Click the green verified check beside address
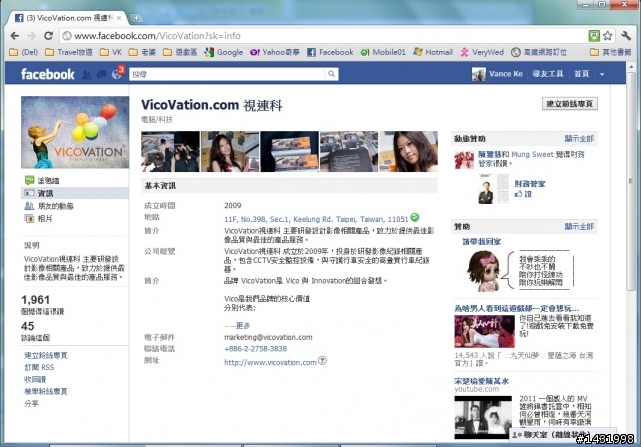The height and width of the screenshot is (447, 641). [x=415, y=217]
